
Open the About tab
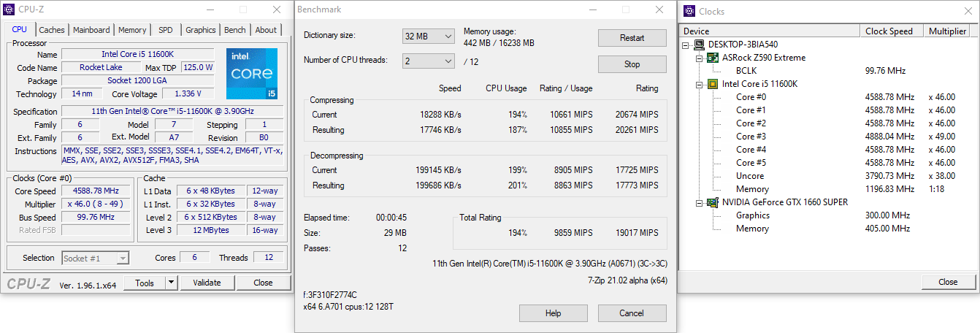pos(266,30)
